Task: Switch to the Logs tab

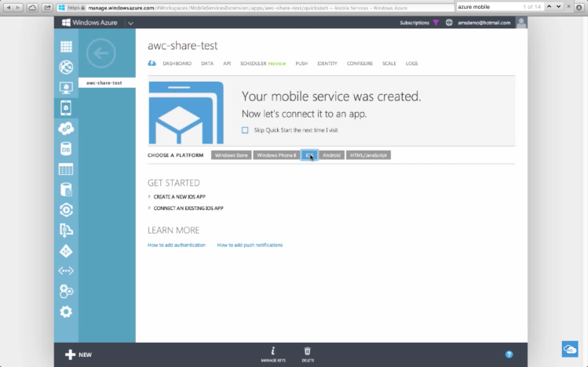Action: click(411, 64)
